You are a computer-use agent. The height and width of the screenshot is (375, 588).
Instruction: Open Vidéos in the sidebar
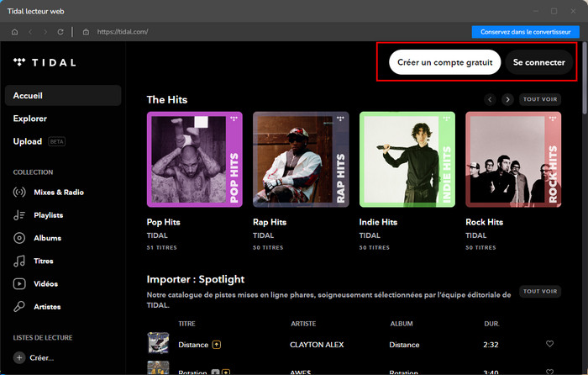pos(45,284)
